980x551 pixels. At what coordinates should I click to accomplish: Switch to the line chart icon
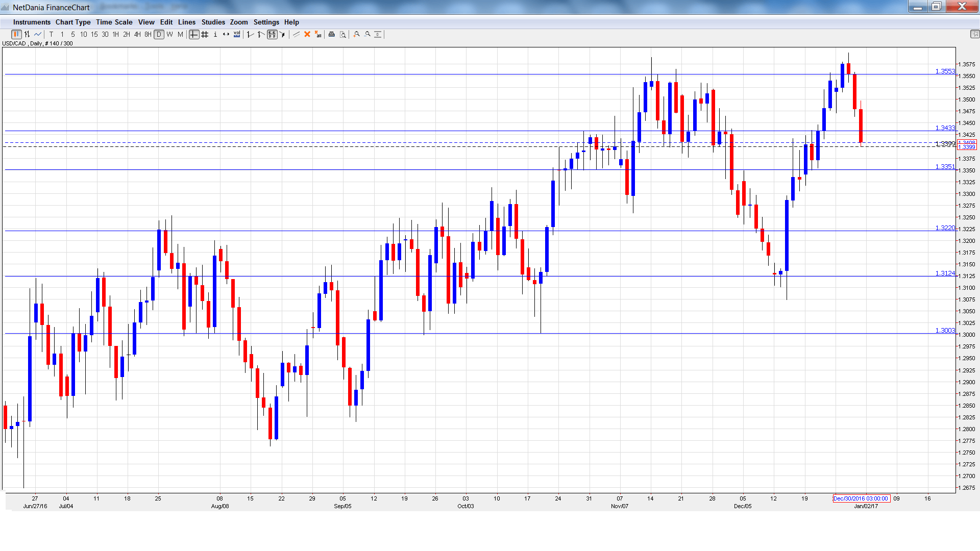click(38, 34)
